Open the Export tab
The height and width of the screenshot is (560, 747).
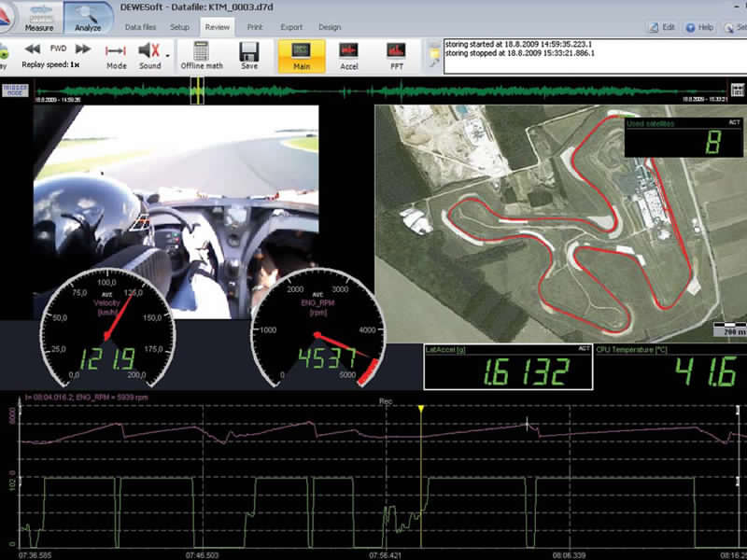291,28
